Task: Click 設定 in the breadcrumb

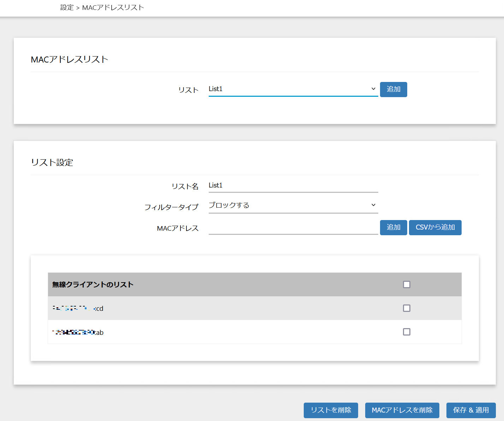Action: (67, 7)
